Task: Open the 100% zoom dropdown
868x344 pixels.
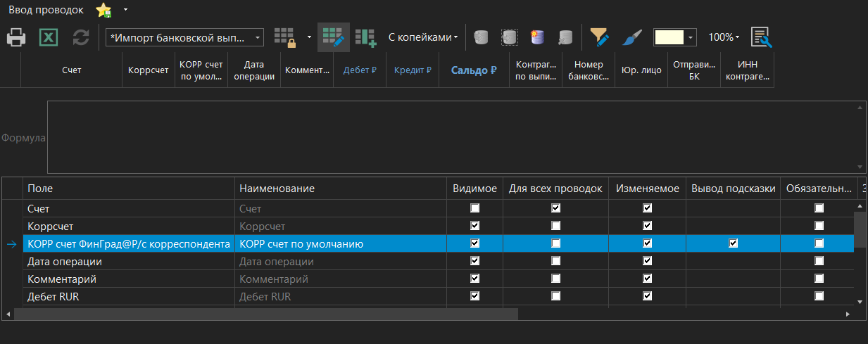Action: [724, 37]
